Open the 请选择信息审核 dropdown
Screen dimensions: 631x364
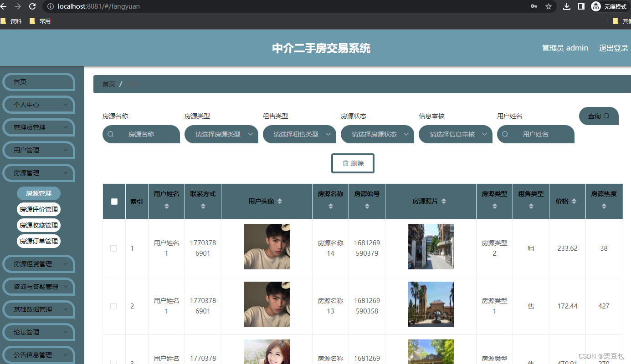456,134
